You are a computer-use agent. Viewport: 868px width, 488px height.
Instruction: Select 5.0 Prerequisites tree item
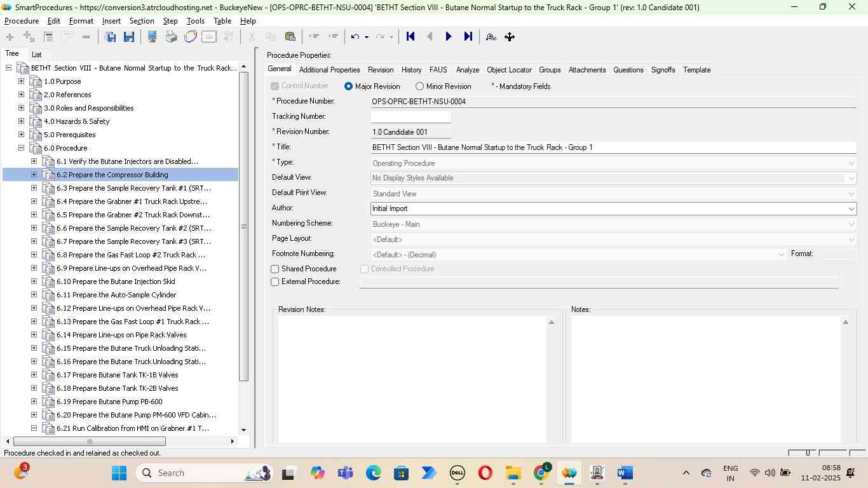[x=69, y=135]
